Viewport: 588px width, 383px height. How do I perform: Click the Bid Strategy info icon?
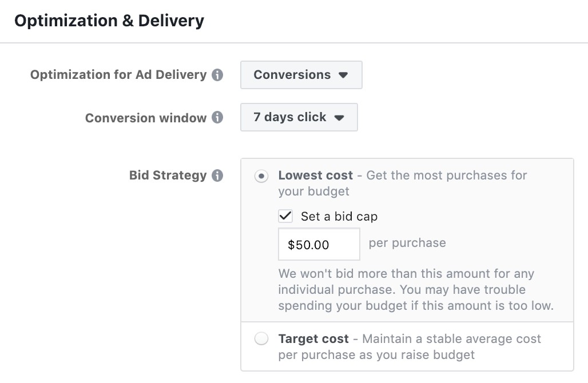click(217, 175)
